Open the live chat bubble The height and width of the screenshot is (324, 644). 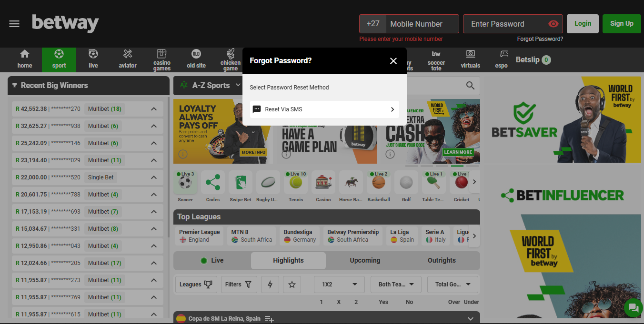point(633,308)
